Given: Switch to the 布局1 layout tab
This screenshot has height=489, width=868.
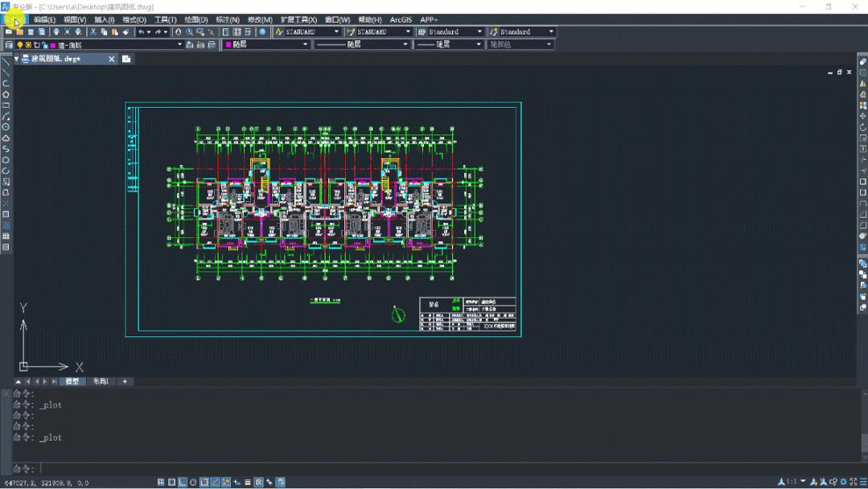Looking at the screenshot, I should pyautogui.click(x=101, y=381).
